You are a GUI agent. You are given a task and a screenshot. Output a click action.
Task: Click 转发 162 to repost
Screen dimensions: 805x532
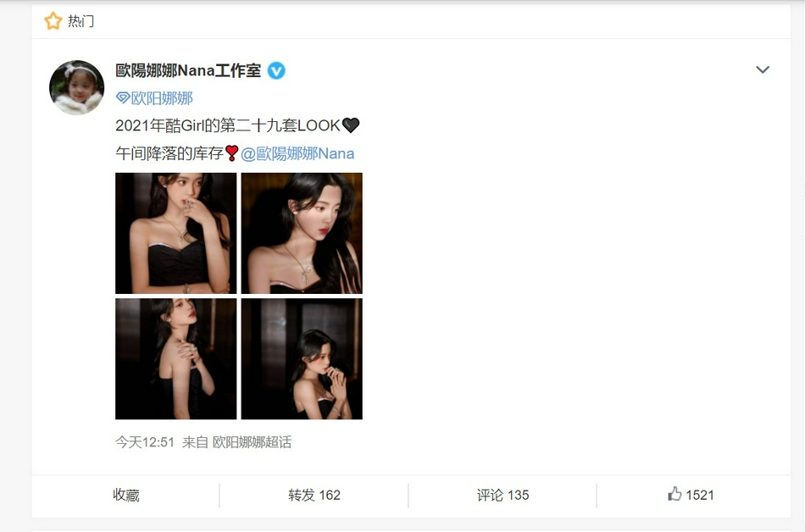tap(314, 495)
